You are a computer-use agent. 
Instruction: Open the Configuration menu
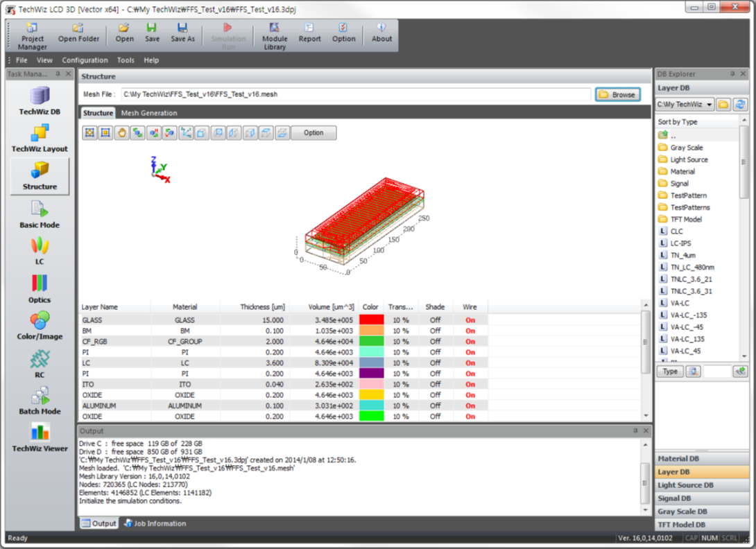(85, 60)
